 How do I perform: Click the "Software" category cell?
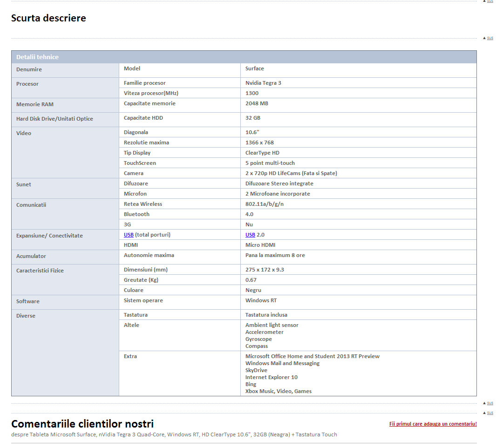coord(65,302)
